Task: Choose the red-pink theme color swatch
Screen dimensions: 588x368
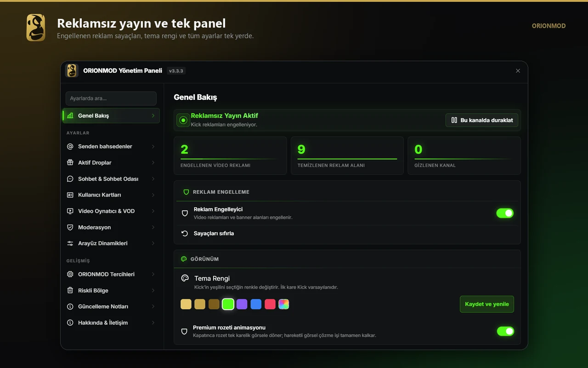Action: (270, 304)
